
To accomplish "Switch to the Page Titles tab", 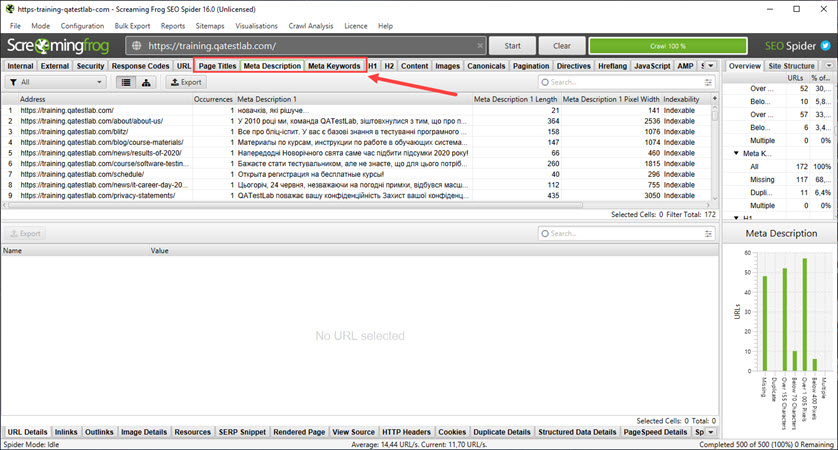I will (217, 66).
